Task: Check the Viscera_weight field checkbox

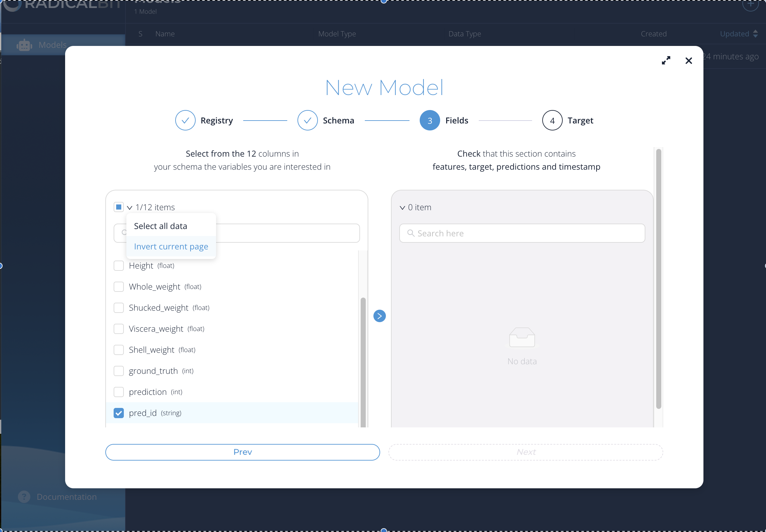Action: click(x=118, y=329)
